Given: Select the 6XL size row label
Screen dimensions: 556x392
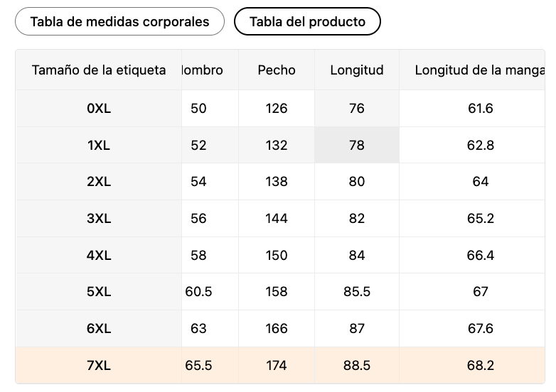Looking at the screenshot, I should [99, 329].
